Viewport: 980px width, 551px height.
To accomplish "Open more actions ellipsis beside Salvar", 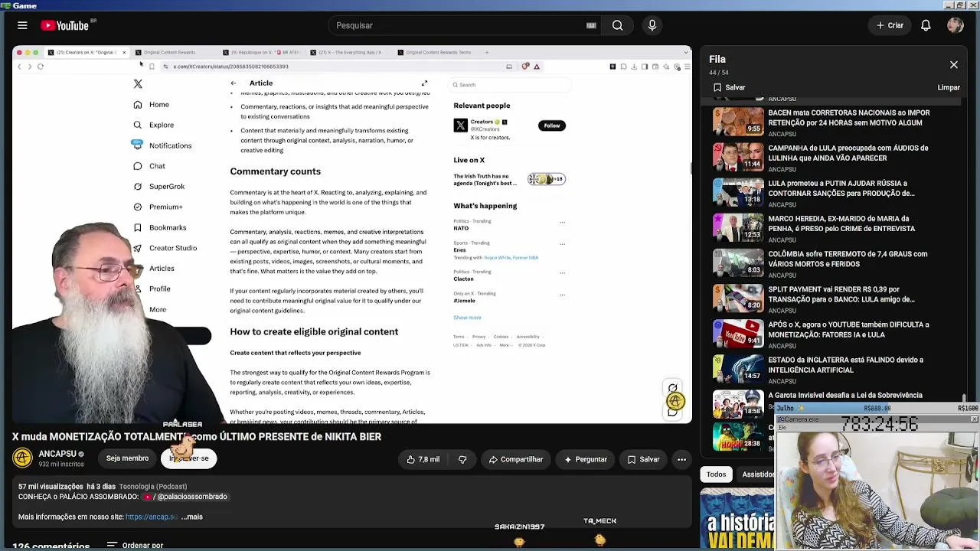I will pyautogui.click(x=681, y=459).
